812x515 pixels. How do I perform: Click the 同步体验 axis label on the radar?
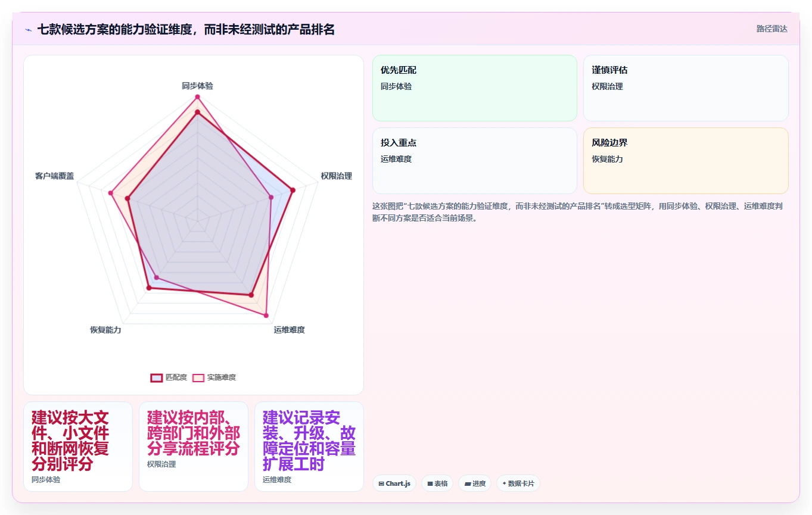[197, 86]
